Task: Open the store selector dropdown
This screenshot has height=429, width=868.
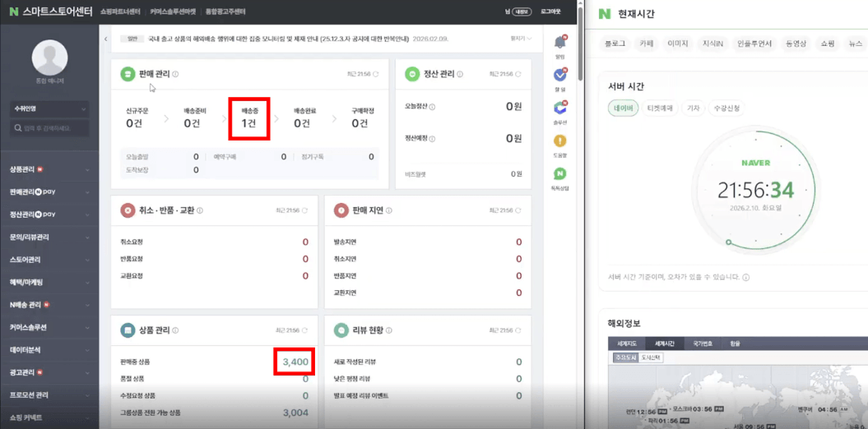Action: [x=49, y=109]
